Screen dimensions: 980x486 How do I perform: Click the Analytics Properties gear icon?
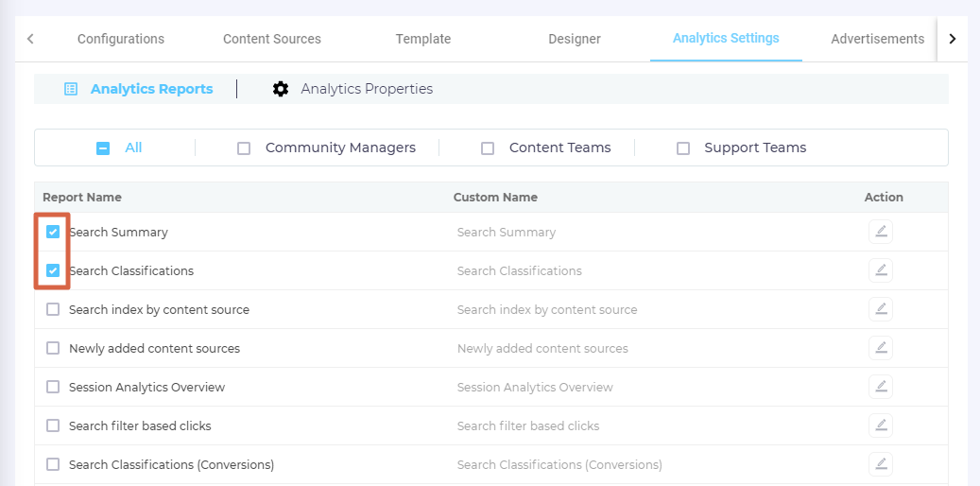point(281,89)
